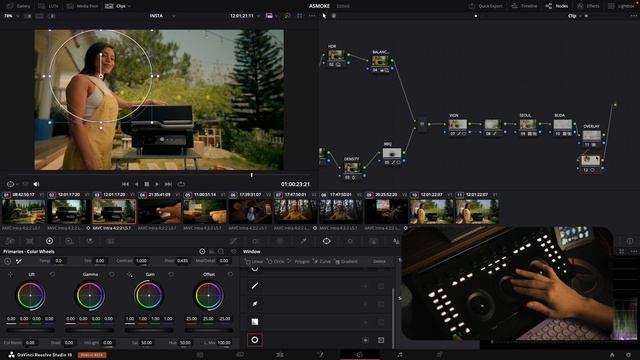Jump to first frame of clip

point(125,184)
